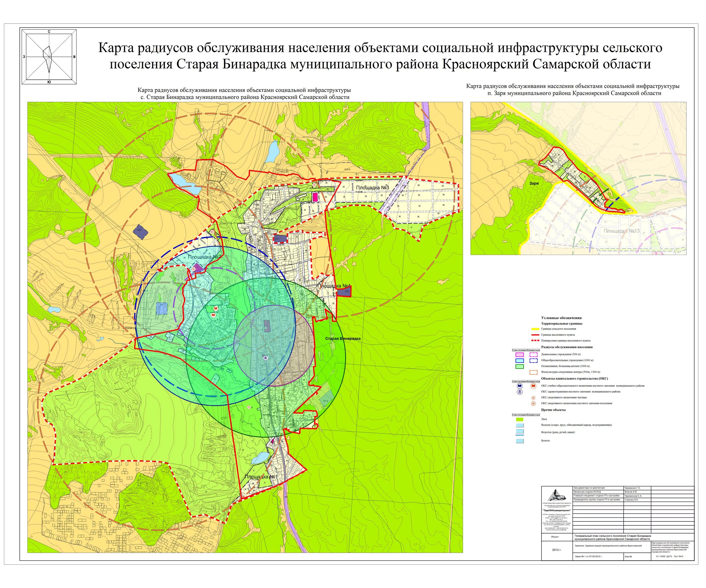This screenshot has height=588, width=706.
Task: Click the healthcare marker inside the purple circle
Action: coord(266,358)
